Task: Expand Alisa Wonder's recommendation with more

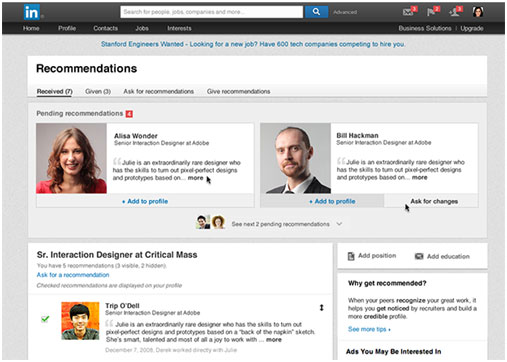Action: point(195,178)
